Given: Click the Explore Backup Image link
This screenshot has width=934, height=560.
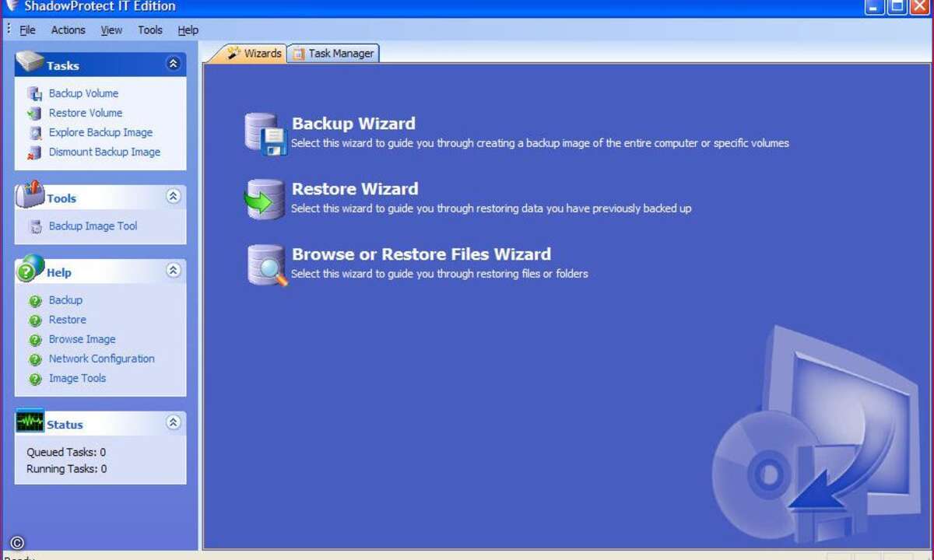Looking at the screenshot, I should tap(100, 132).
